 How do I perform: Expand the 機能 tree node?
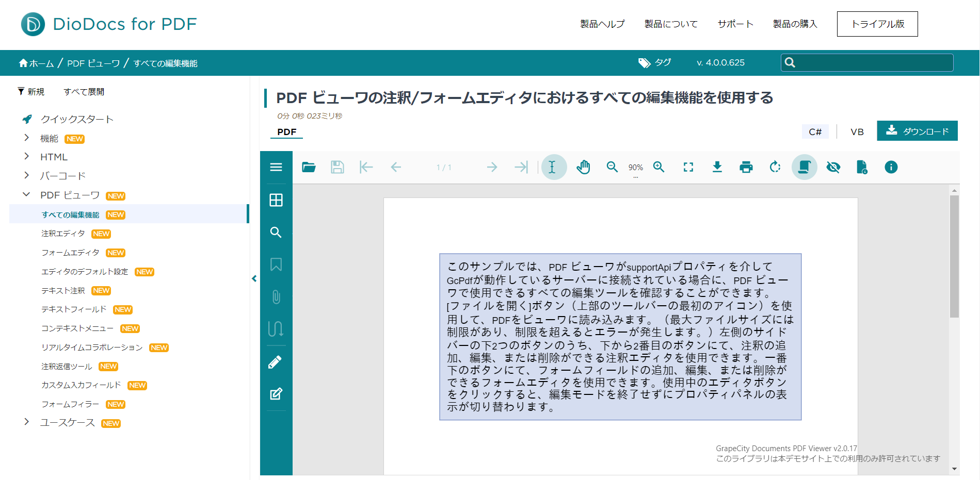26,138
